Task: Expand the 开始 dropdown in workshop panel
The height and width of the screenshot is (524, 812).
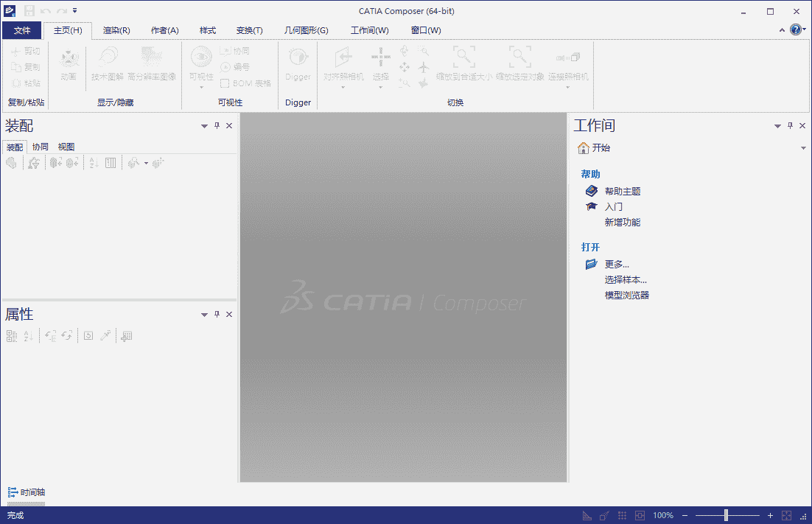Action: tap(803, 148)
